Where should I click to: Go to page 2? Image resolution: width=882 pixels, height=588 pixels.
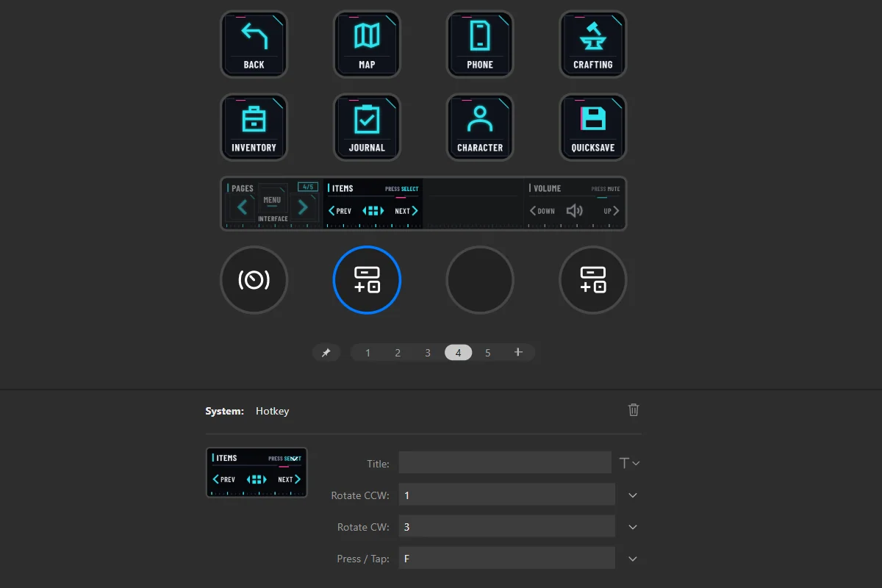pyautogui.click(x=398, y=353)
